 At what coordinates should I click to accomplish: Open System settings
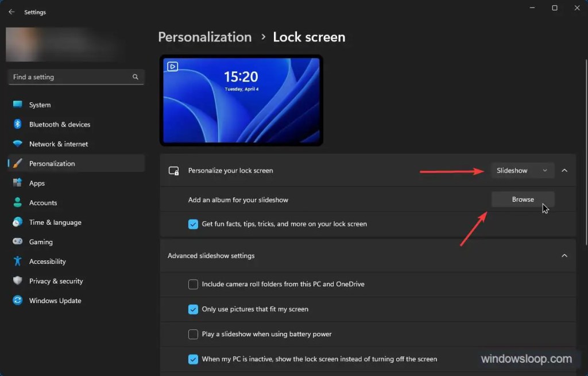[76, 105]
